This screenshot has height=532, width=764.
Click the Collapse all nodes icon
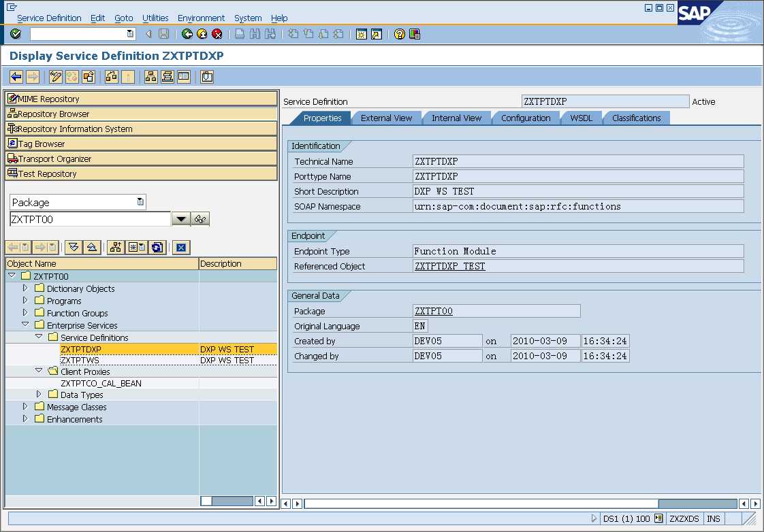point(92,247)
